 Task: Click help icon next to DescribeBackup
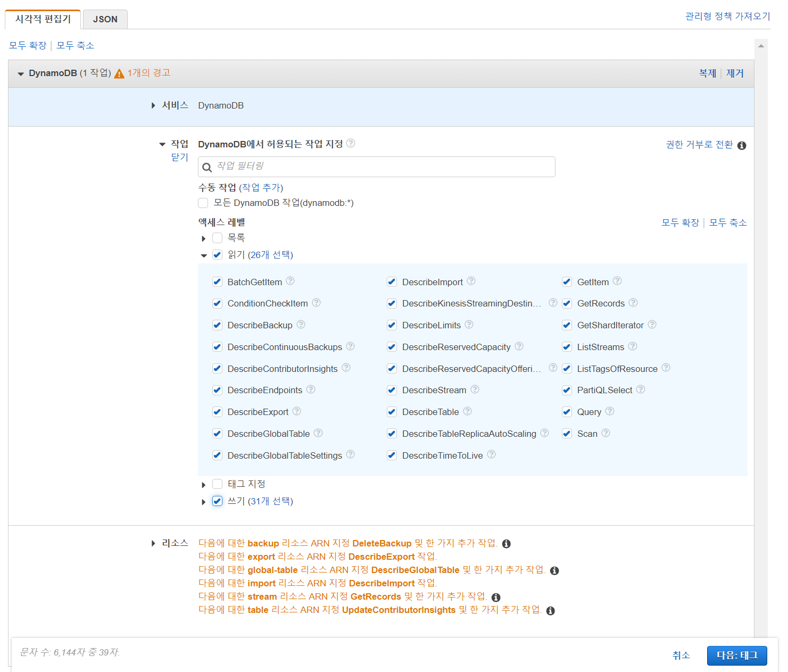[x=301, y=325]
